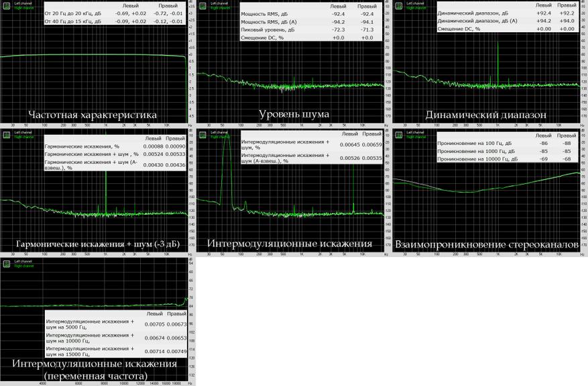Select 'Left channel' legend in переменная частота graph
This screenshot has height=386, width=588.
[x=23, y=261]
